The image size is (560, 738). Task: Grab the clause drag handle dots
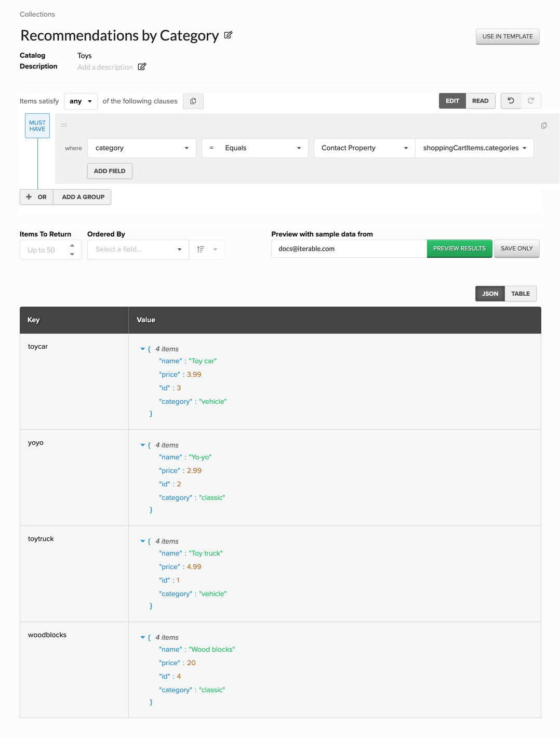click(64, 125)
